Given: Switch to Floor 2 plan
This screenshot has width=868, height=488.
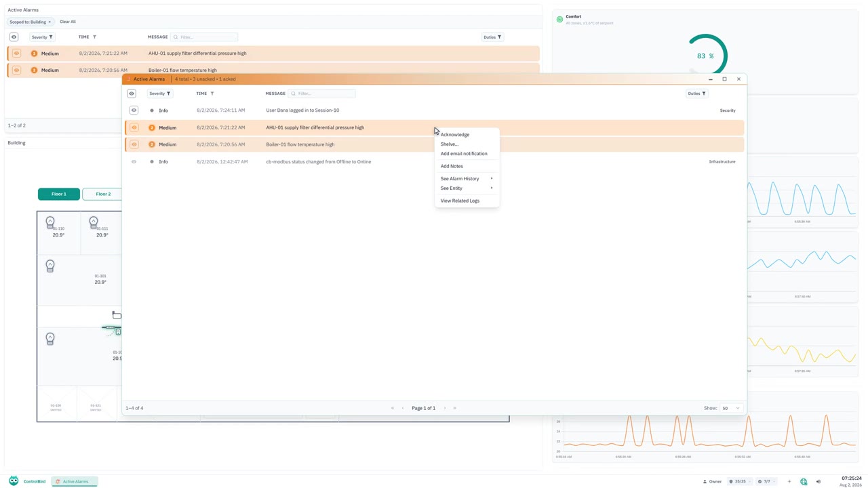Looking at the screenshot, I should 103,194.
